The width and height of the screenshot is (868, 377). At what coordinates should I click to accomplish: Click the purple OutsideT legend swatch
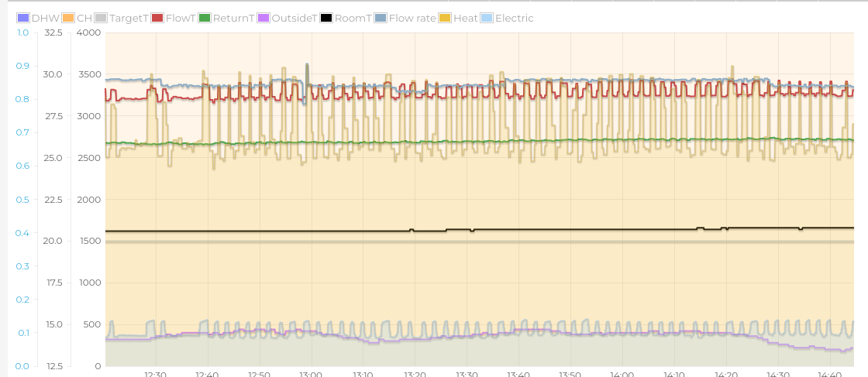tap(263, 18)
